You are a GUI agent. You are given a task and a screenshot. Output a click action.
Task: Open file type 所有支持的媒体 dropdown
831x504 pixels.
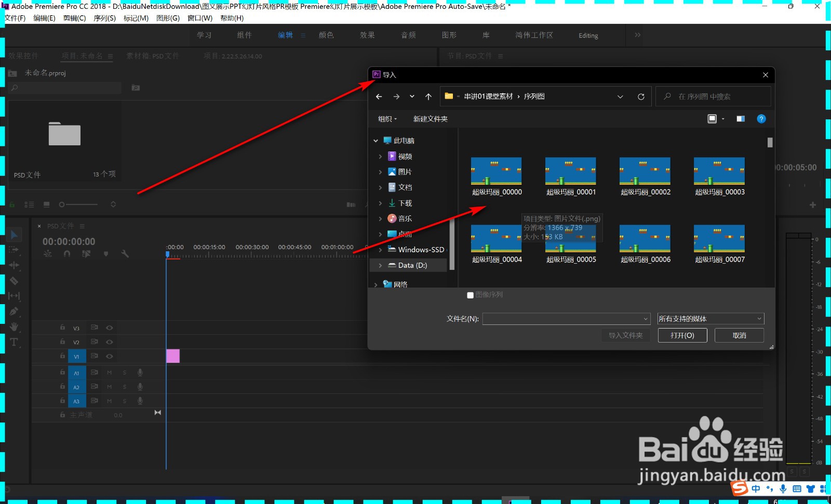(711, 319)
